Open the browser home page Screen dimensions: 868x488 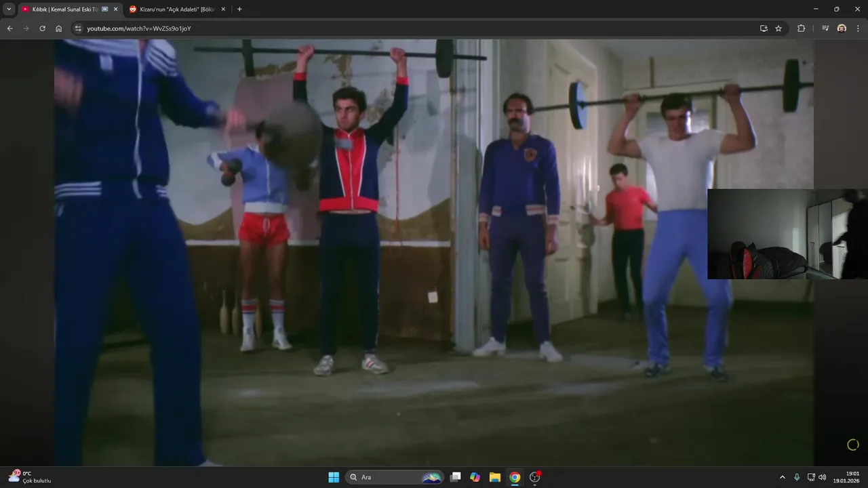tap(58, 28)
